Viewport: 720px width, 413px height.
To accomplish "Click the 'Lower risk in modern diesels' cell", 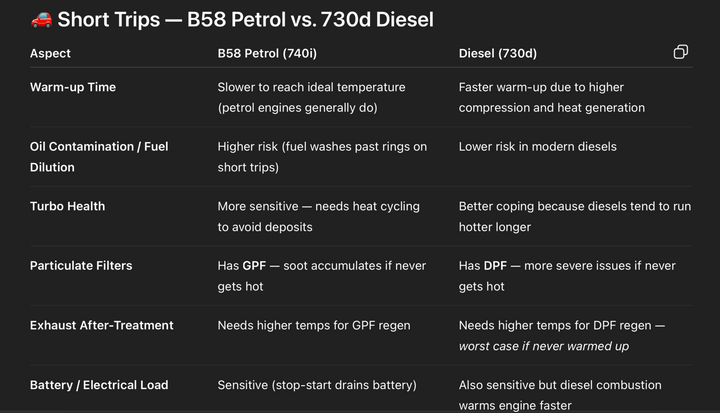I will point(538,146).
